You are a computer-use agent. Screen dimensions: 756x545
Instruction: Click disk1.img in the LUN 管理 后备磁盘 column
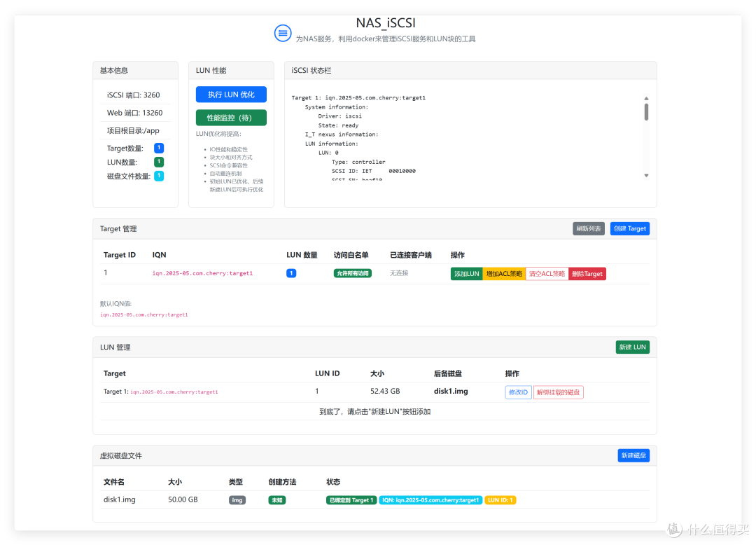coord(451,391)
